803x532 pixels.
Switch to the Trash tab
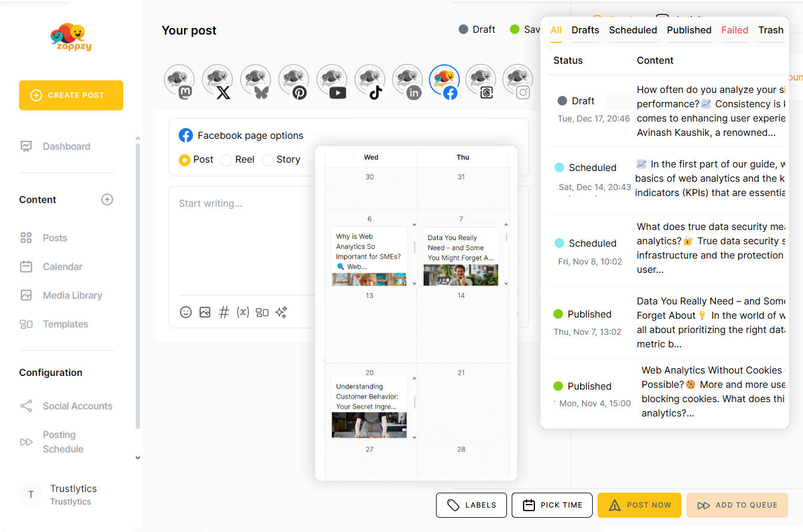771,30
